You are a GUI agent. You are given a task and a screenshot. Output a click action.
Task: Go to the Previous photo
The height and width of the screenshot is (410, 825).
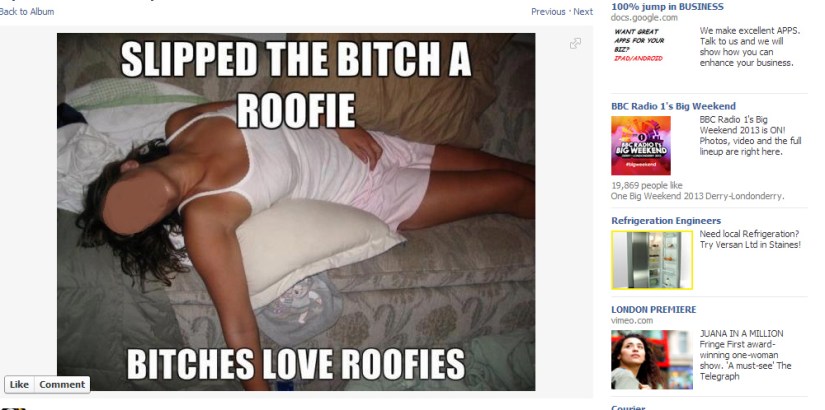pyautogui.click(x=548, y=12)
